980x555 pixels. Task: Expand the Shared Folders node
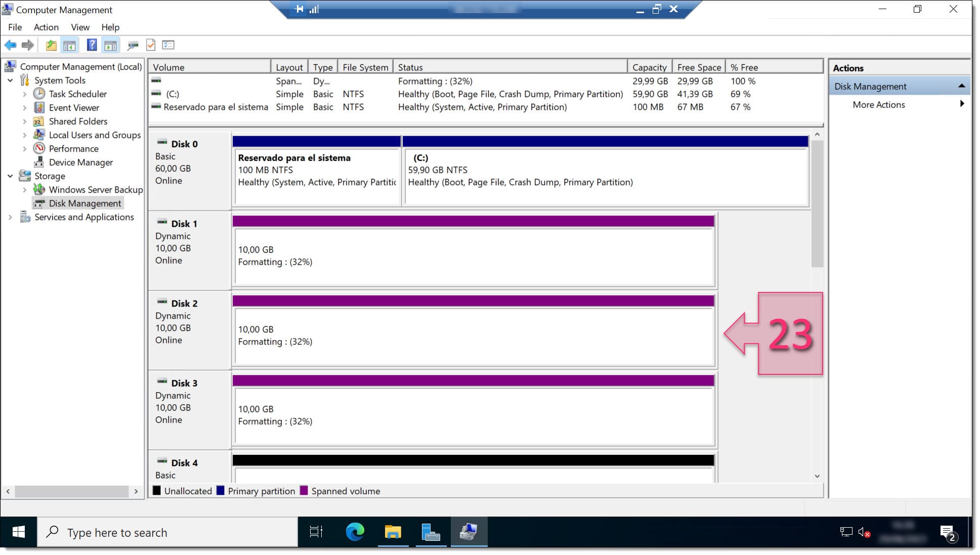click(24, 121)
